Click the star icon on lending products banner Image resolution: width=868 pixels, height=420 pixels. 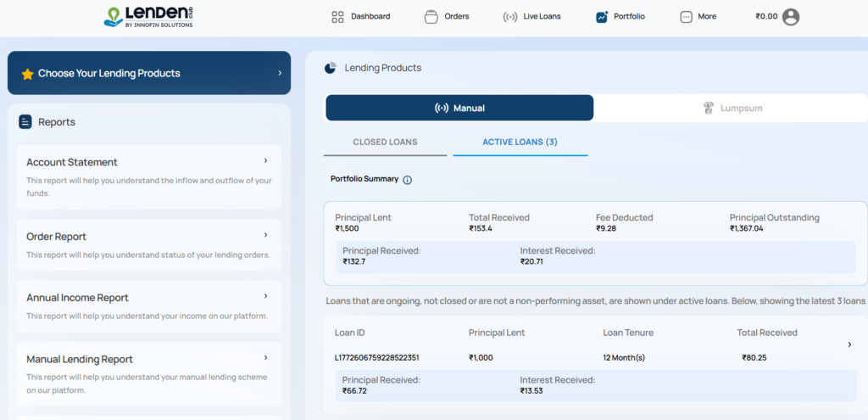(28, 74)
